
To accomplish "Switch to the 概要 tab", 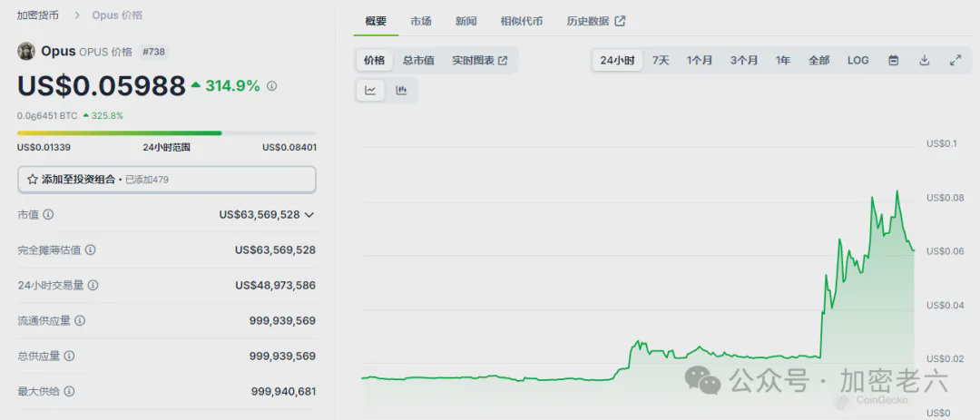I will tap(376, 21).
